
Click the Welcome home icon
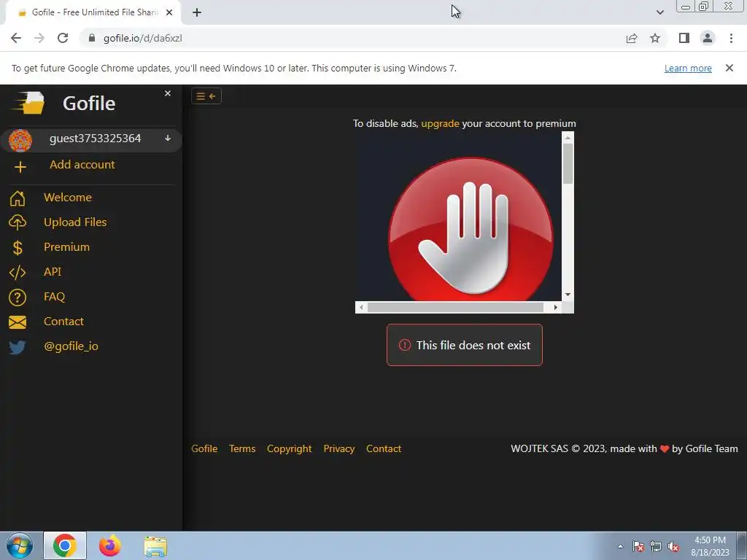18,198
